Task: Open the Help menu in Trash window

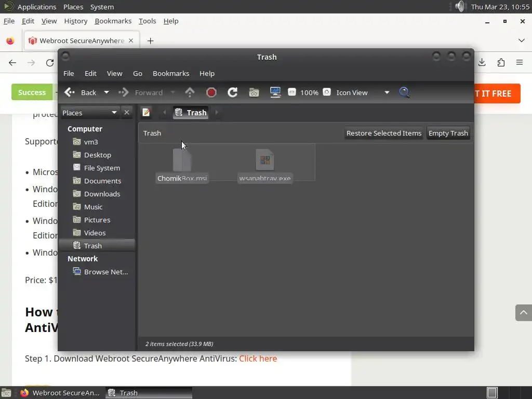Action: [207, 73]
